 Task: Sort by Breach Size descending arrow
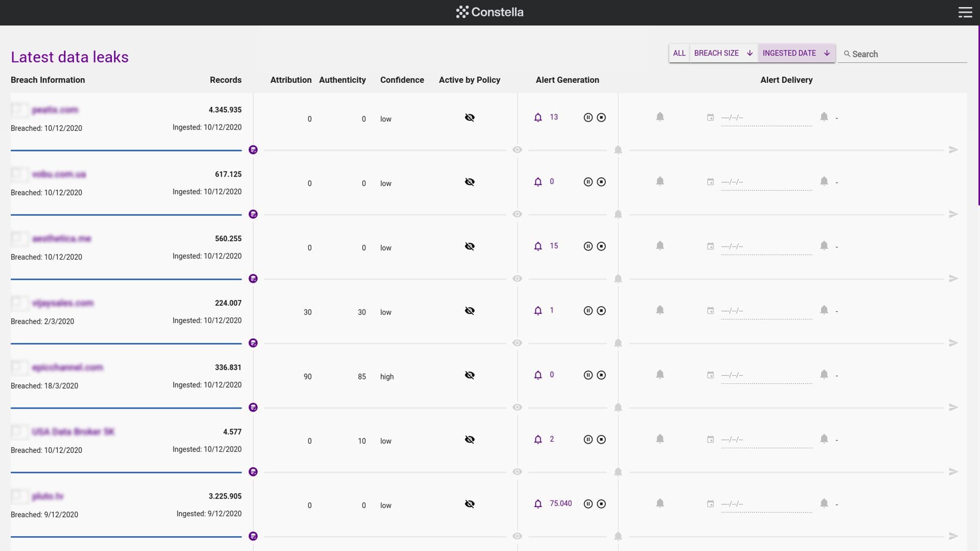click(x=750, y=53)
